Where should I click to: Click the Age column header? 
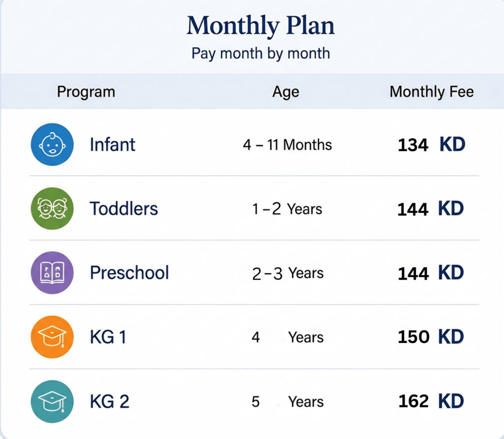[286, 92]
